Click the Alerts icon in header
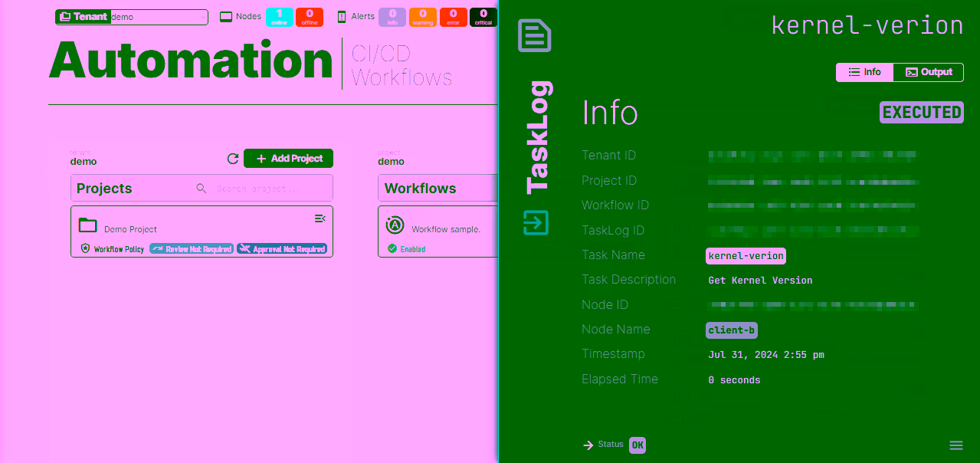Screen dimensions: 980x463 click(342, 17)
